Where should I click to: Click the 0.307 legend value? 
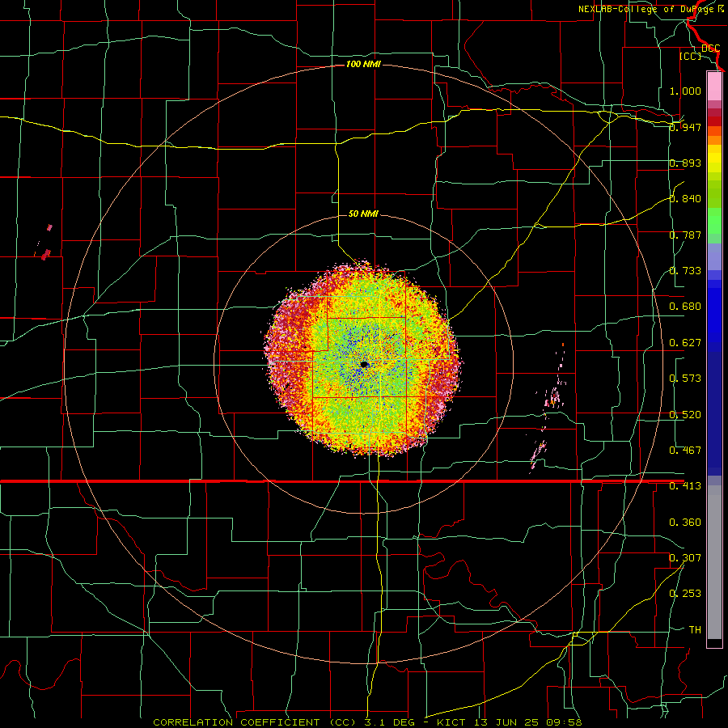click(x=685, y=558)
